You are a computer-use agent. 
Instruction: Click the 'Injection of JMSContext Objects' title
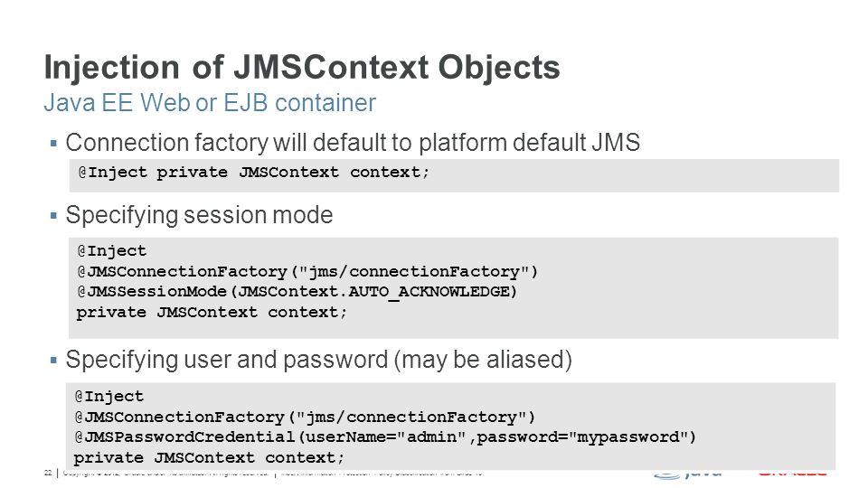pos(302,68)
